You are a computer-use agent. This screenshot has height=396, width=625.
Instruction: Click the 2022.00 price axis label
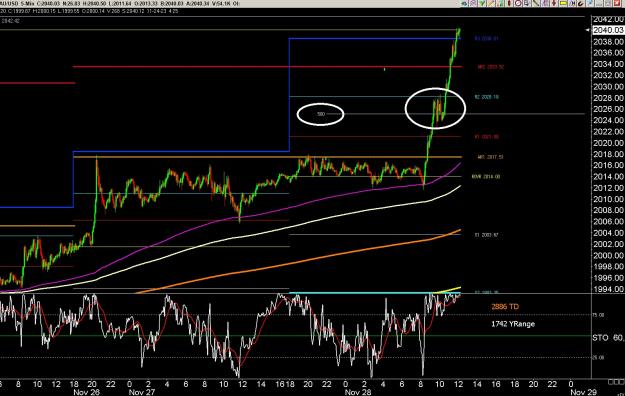point(608,132)
